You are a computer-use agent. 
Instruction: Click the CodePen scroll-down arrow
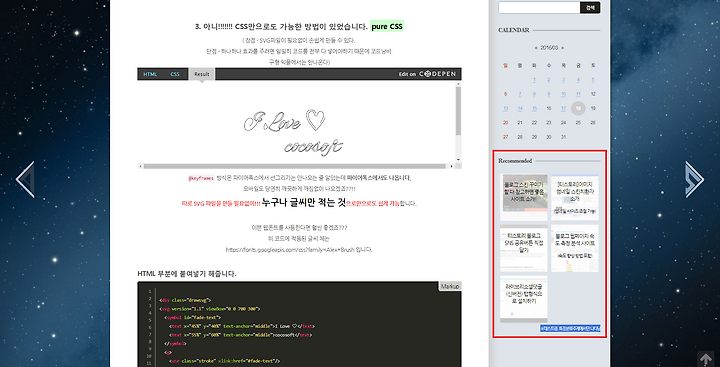[458, 159]
